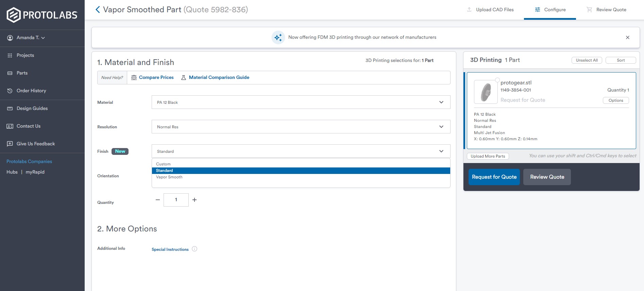
Task: Choose Vapor Smooth in the Finish list
Action: (301, 177)
